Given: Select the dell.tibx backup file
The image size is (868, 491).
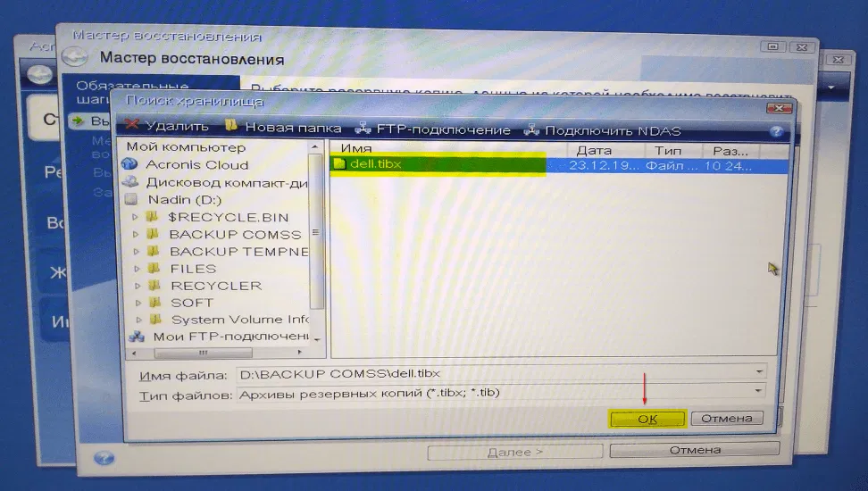Looking at the screenshot, I should (375, 164).
